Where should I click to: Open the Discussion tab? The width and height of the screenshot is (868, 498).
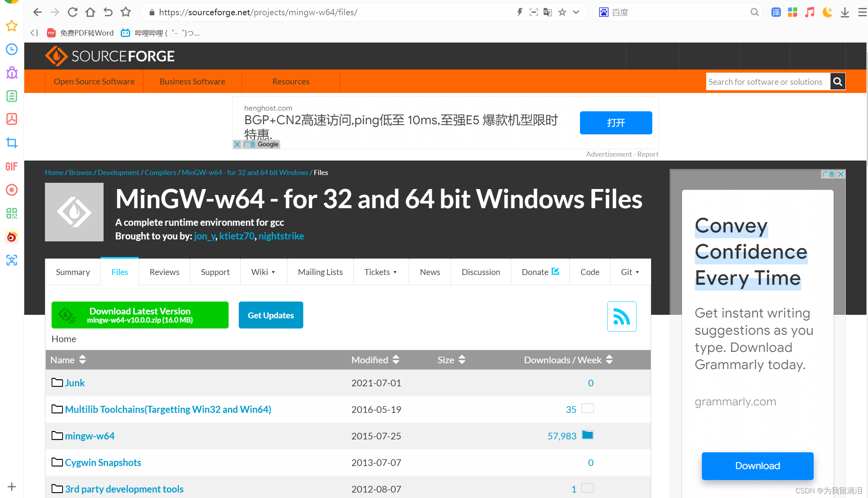click(481, 272)
